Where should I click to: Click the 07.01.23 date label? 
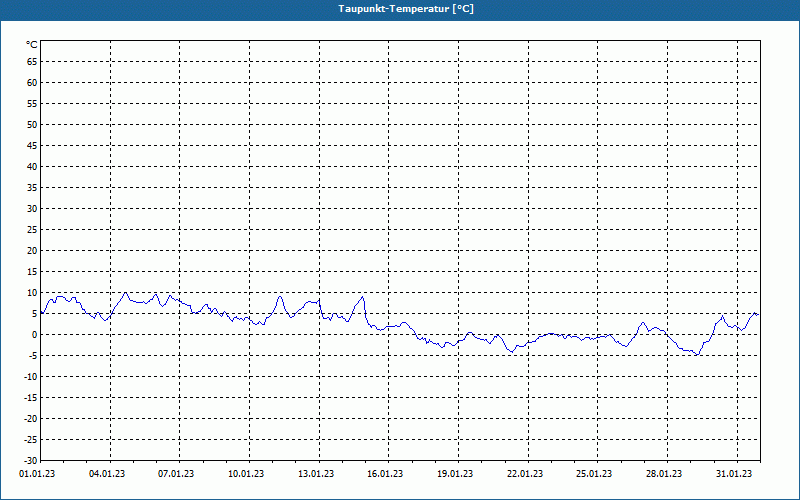pyautogui.click(x=176, y=474)
